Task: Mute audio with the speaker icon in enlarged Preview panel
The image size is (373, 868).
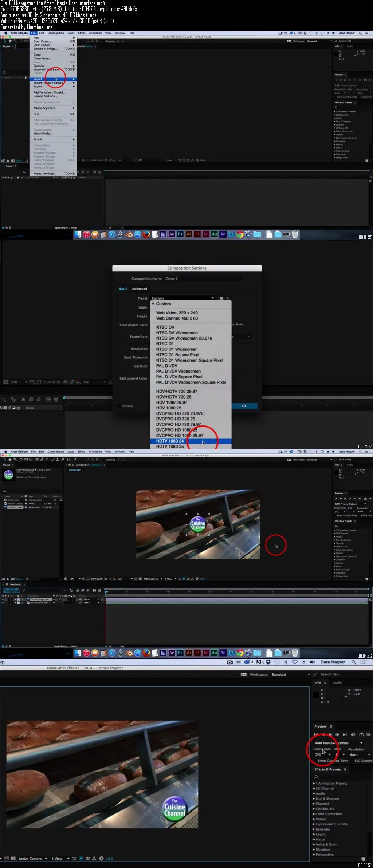Action: [353, 734]
